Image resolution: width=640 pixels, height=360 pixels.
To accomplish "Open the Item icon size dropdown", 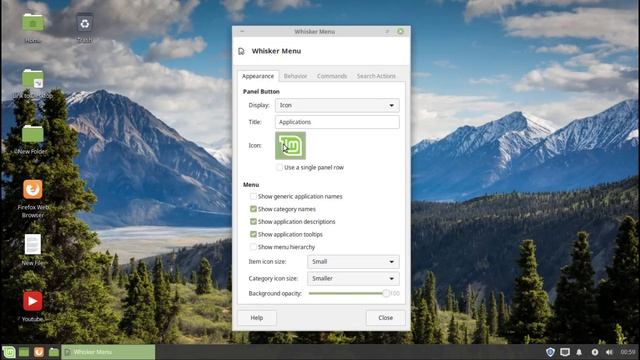I will (x=353, y=262).
